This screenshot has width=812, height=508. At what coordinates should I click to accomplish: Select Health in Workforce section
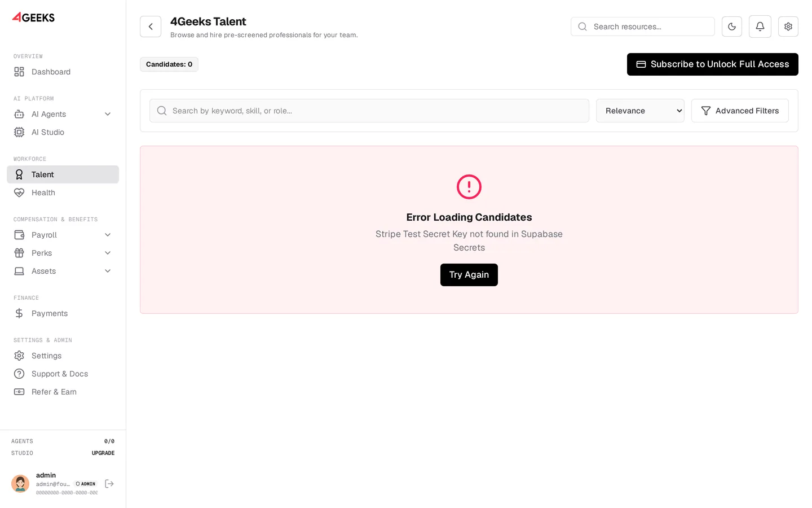(63, 192)
